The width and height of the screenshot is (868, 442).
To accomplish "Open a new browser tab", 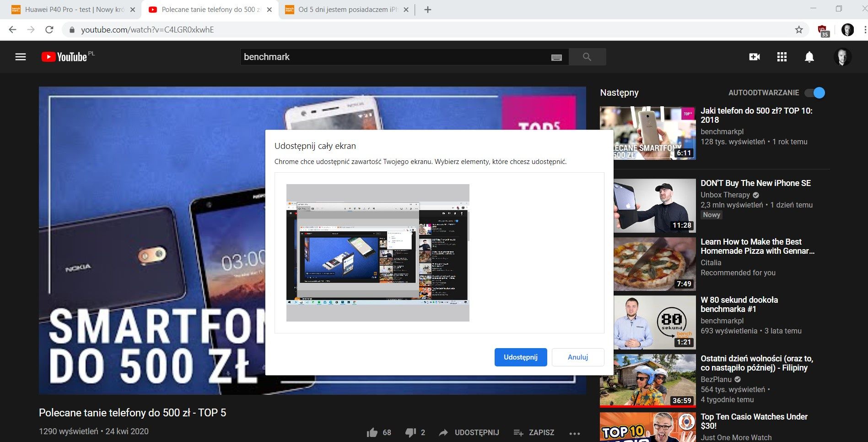I will (428, 10).
